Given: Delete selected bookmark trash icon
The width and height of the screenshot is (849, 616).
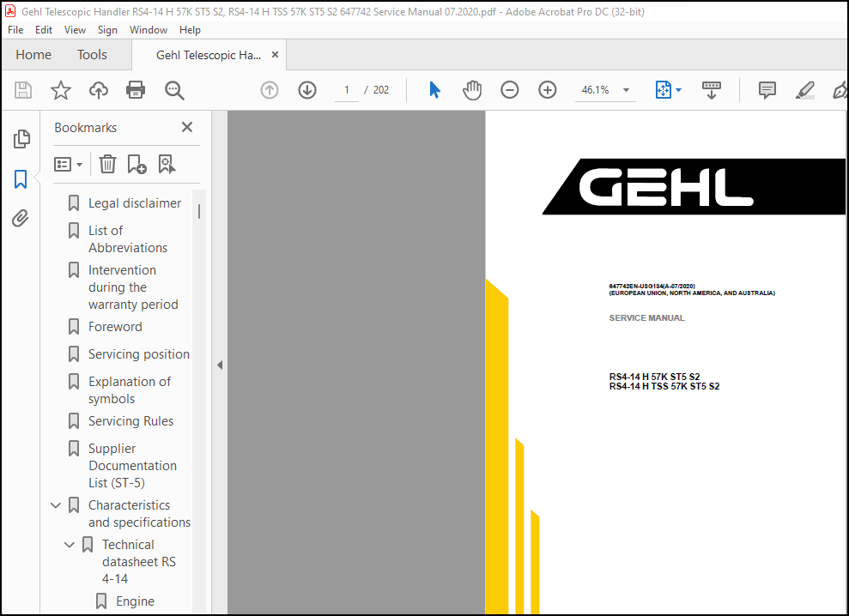Looking at the screenshot, I should (x=108, y=164).
